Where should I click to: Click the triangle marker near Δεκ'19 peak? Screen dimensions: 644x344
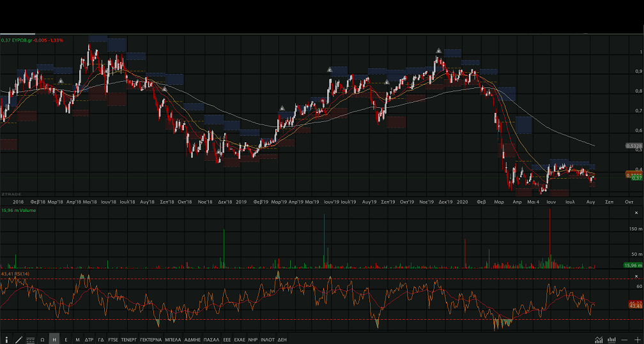pos(439,50)
